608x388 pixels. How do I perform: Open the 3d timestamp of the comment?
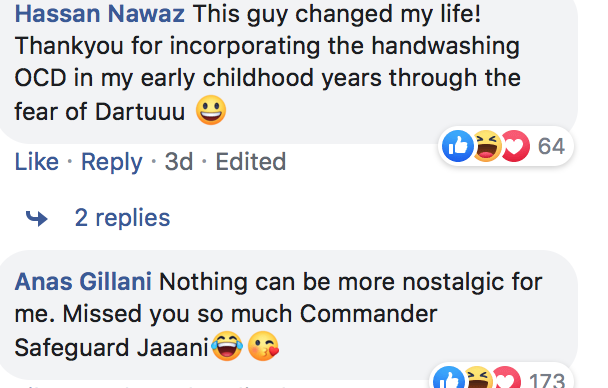point(179,161)
